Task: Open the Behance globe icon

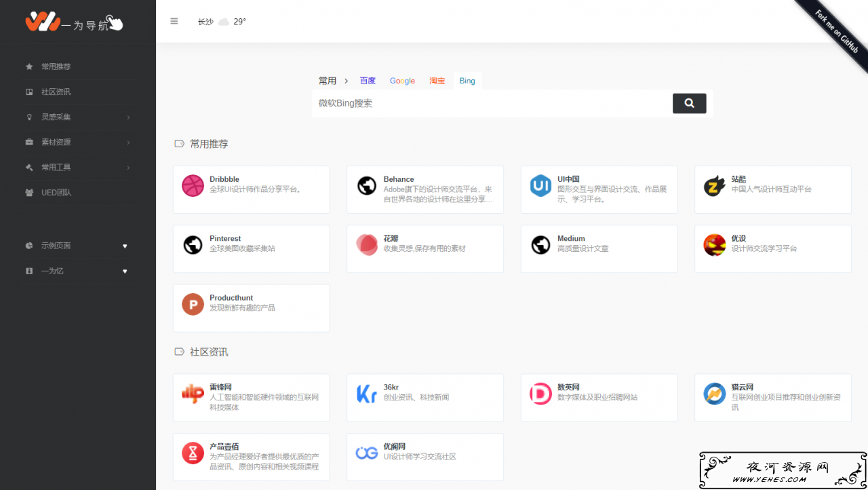Action: coord(367,185)
